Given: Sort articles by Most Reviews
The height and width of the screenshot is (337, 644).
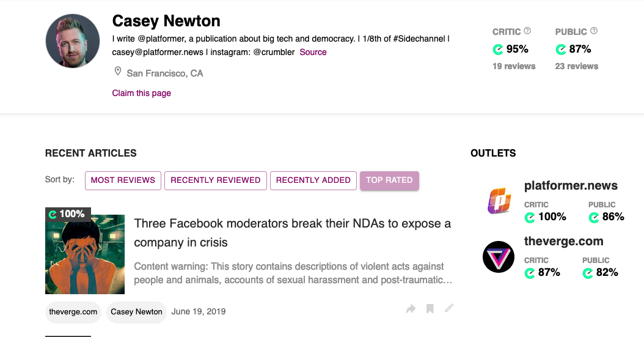Looking at the screenshot, I should tap(123, 180).
